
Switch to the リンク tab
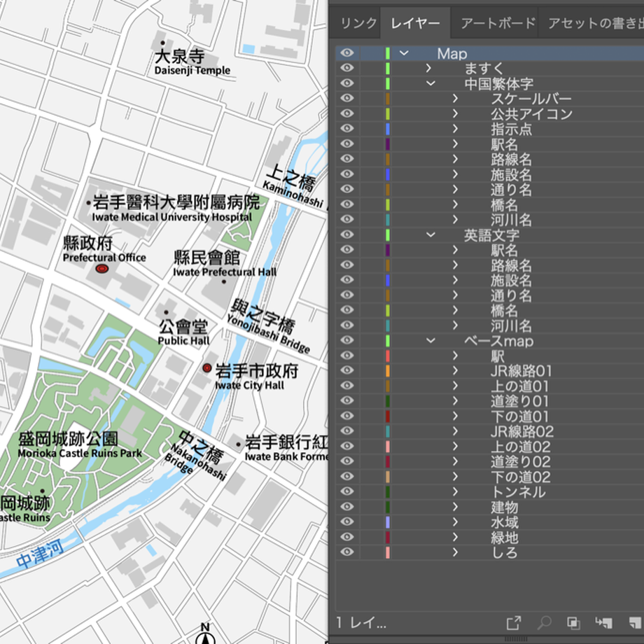[358, 23]
